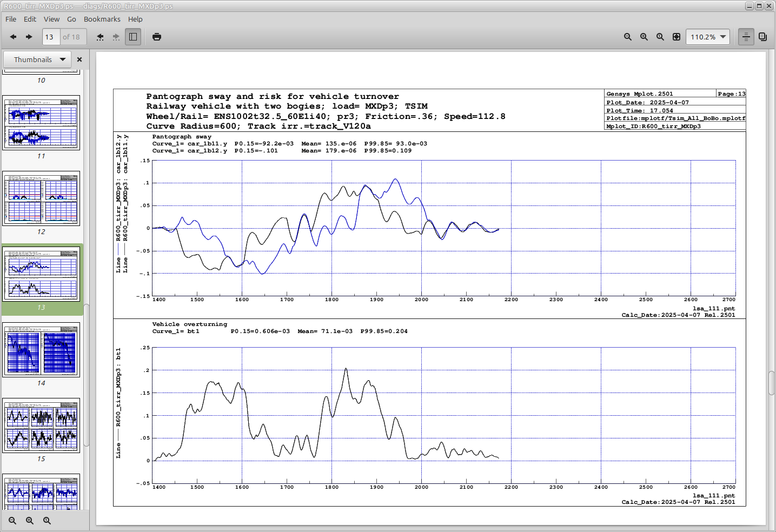This screenshot has width=776, height=532.
Task: Minimize the document viewer window
Action: [x=750, y=6]
